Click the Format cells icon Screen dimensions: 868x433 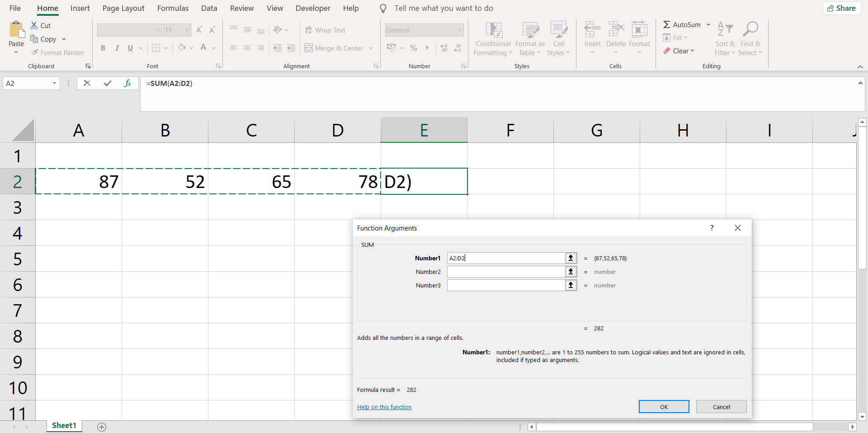pos(639,30)
